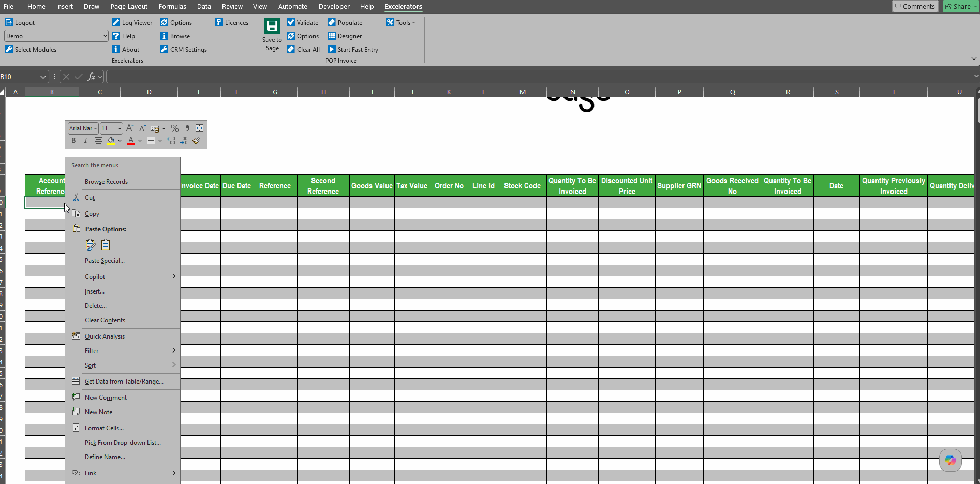The image size is (980, 484).
Task: Toggle italic in the mini toolbar
Action: 85,141
